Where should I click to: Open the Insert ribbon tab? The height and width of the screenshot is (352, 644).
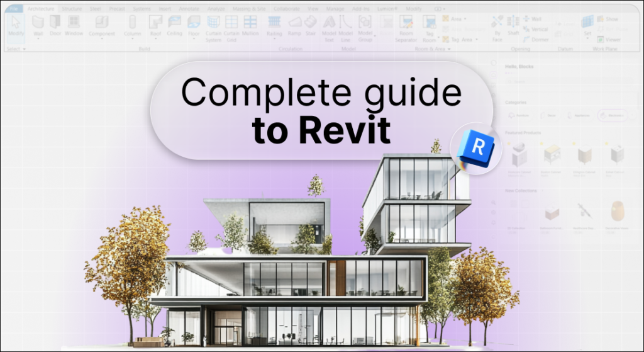tap(165, 9)
